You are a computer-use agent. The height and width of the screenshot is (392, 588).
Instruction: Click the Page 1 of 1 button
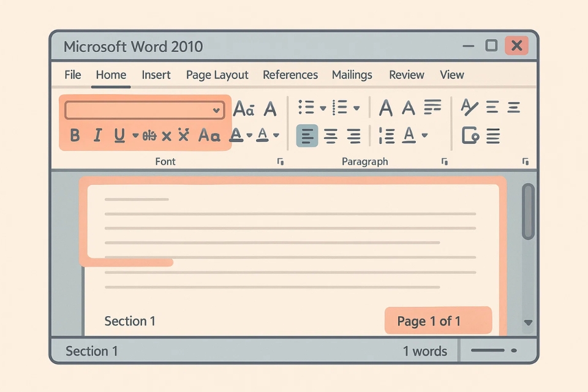(437, 321)
